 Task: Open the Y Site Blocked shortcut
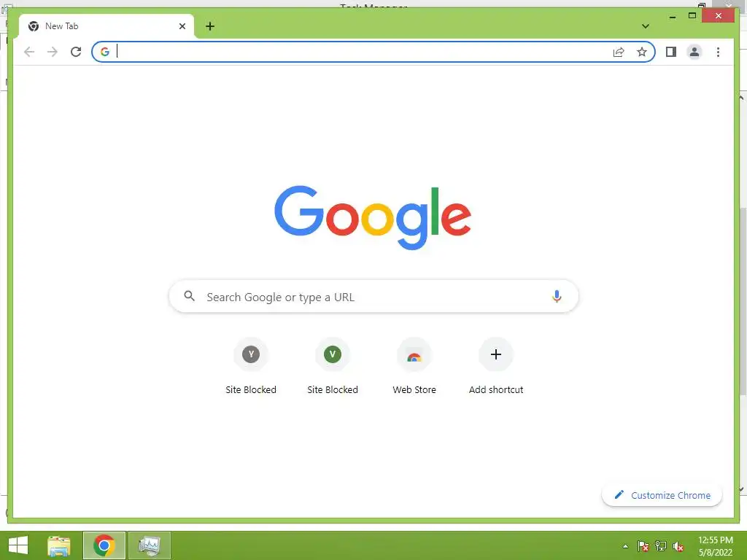click(x=251, y=366)
